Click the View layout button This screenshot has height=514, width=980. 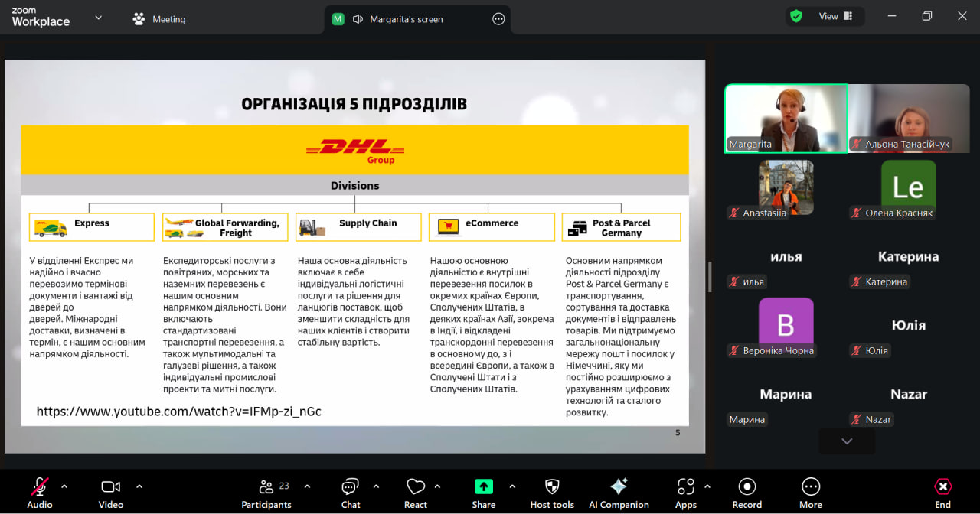(x=835, y=16)
